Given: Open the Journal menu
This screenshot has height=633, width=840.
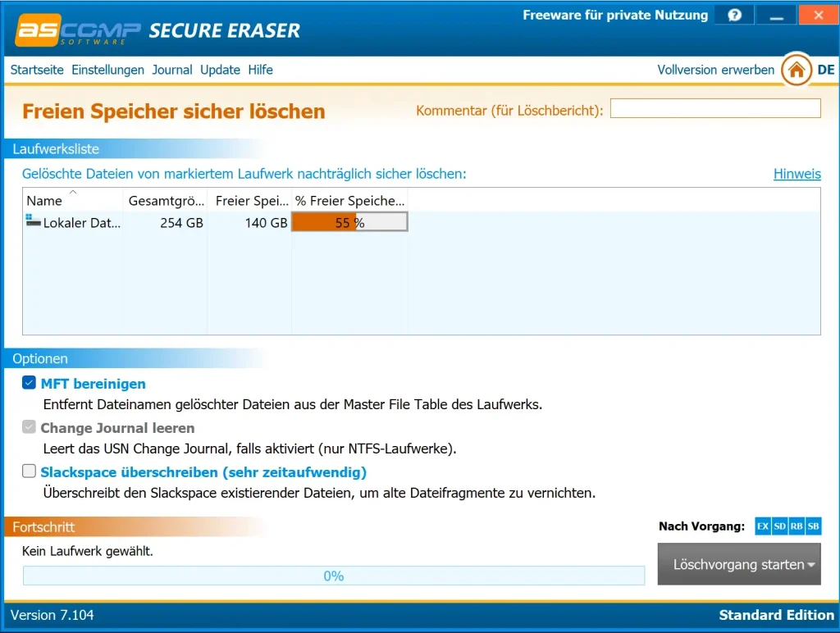Looking at the screenshot, I should coord(172,70).
